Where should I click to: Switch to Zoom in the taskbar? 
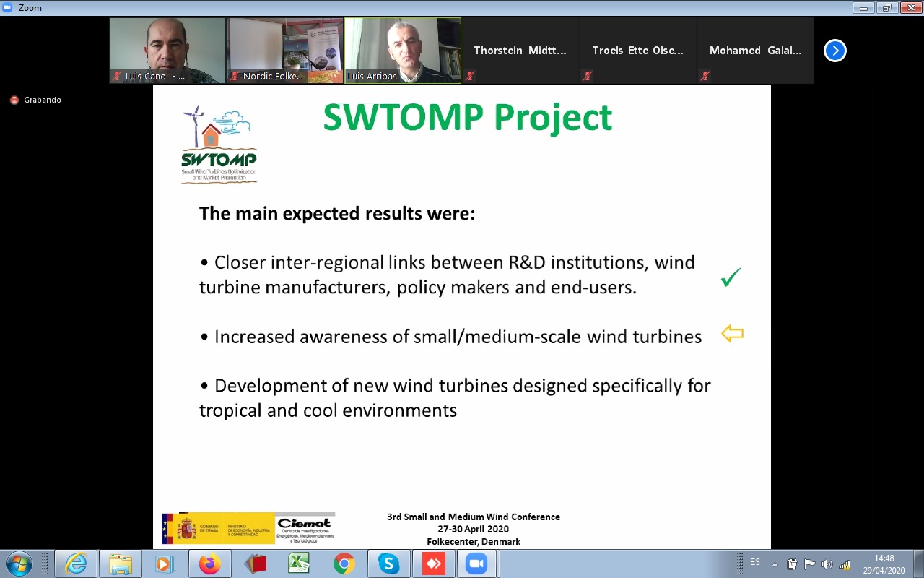pos(476,564)
